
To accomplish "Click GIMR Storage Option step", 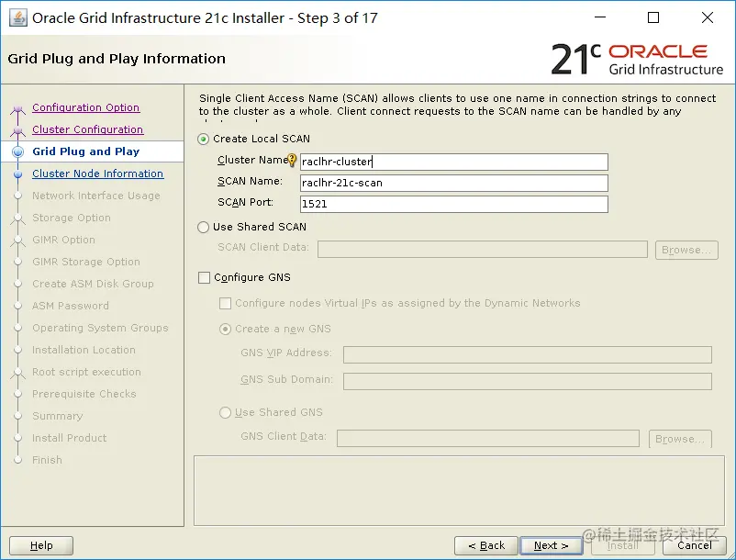I will point(86,262).
